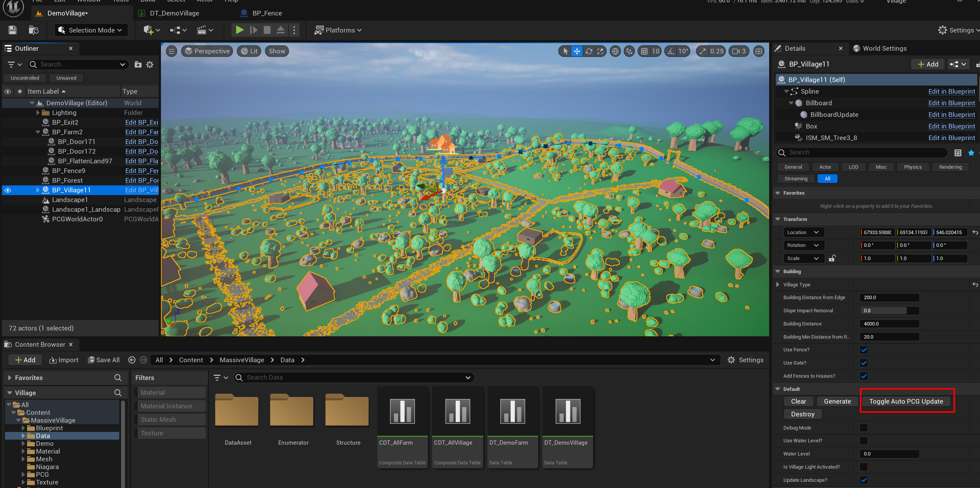Image resolution: width=980 pixels, height=488 pixels.
Task: Enable the Debug Mode checkbox
Action: [864, 428]
